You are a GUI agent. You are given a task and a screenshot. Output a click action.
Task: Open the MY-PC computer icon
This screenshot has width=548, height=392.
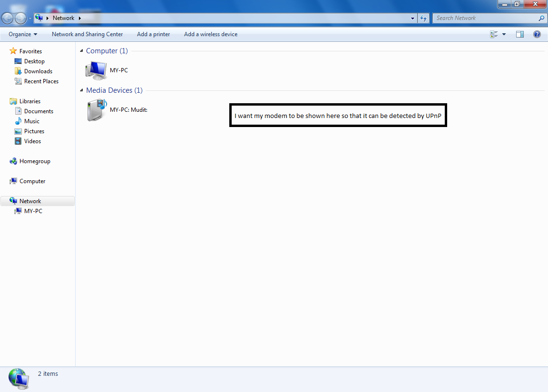coord(96,70)
